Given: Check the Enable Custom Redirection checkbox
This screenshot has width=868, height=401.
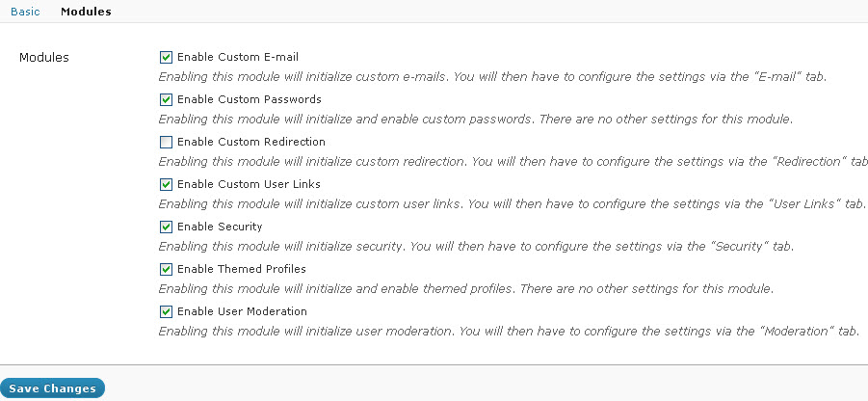Looking at the screenshot, I should click(x=166, y=143).
